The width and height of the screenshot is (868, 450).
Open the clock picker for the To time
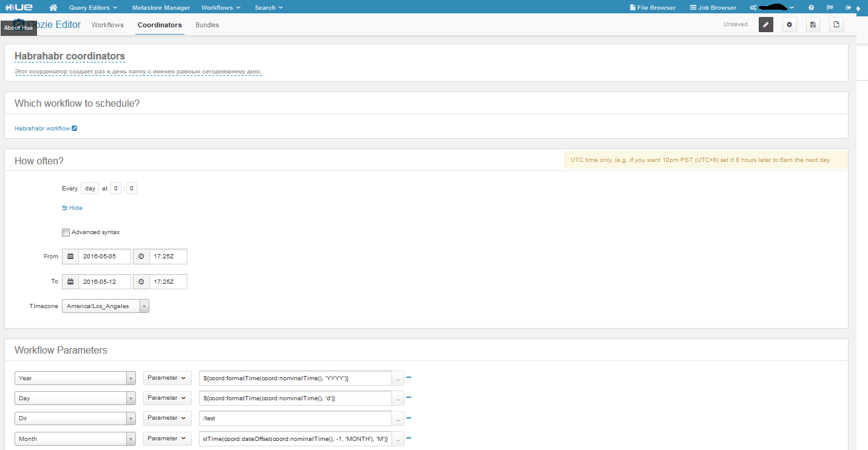point(141,282)
